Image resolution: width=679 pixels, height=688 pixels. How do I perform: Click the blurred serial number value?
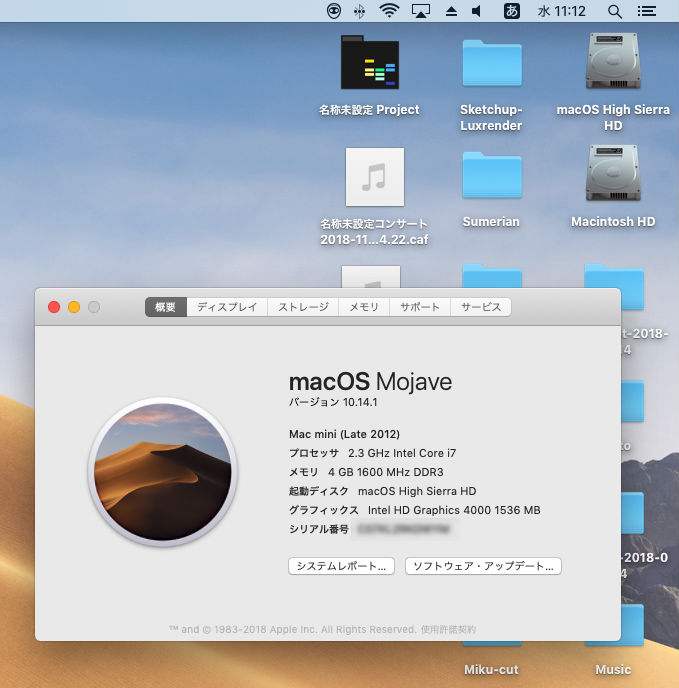pos(404,529)
